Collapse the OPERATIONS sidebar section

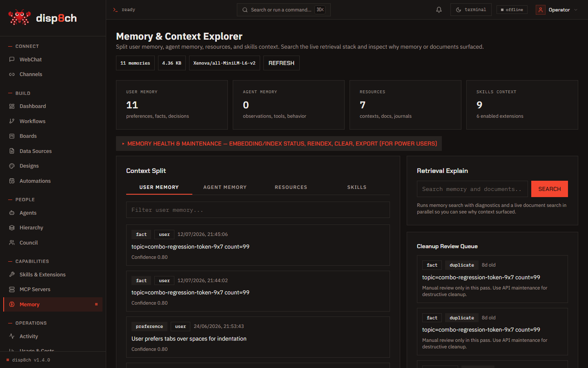(27, 323)
